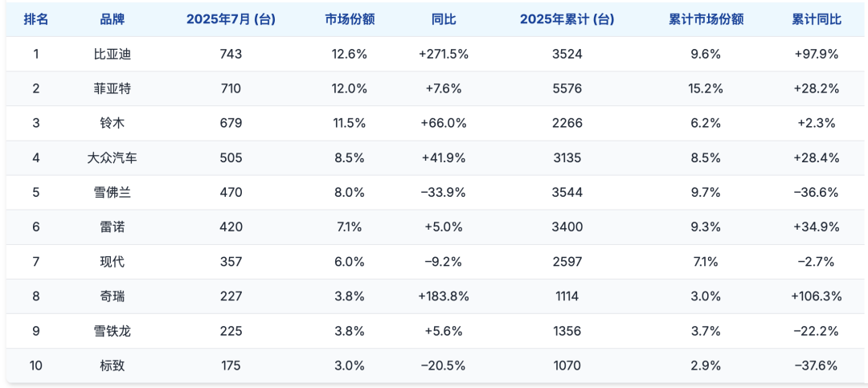Click the 累计同比 column header
The height and width of the screenshot is (388, 868).
[x=817, y=19]
